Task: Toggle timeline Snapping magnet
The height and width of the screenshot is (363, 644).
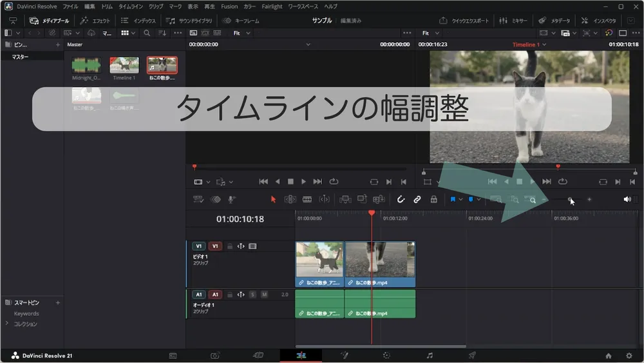Action: click(401, 199)
